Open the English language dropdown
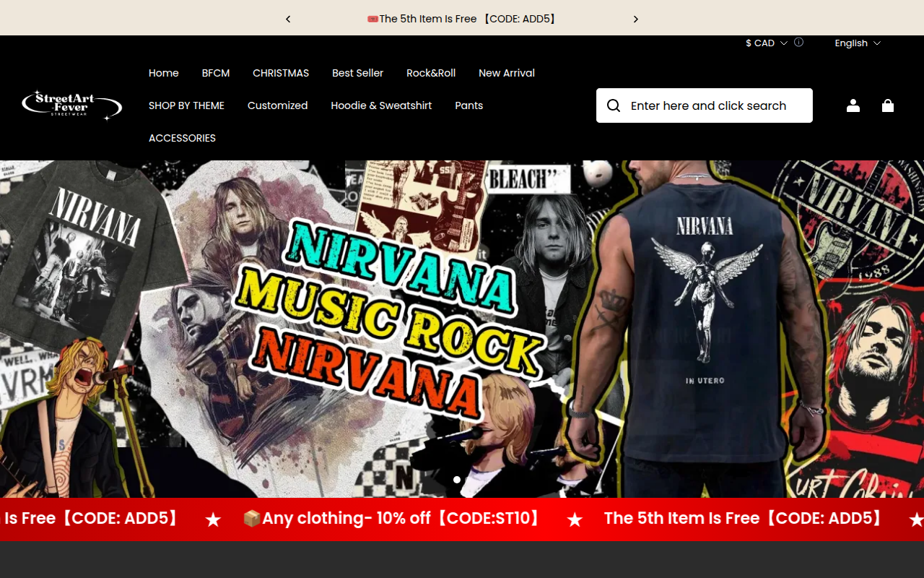The width and height of the screenshot is (924, 578). [x=858, y=43]
